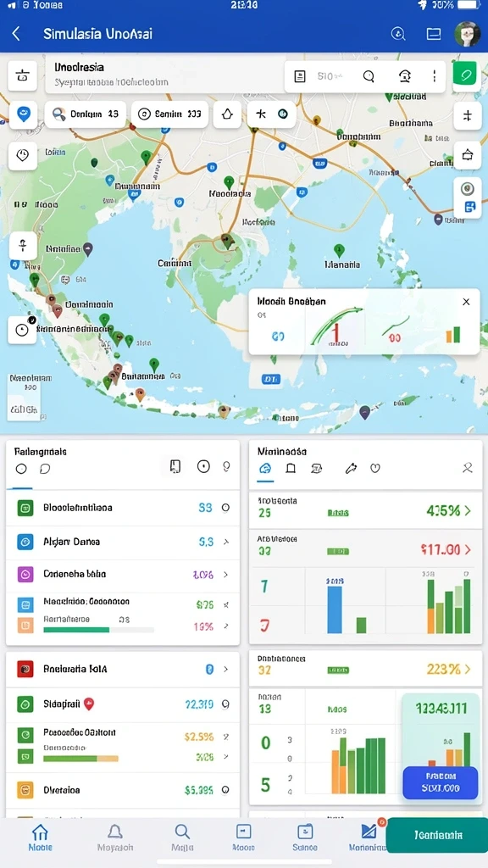The height and width of the screenshot is (868, 488).
Task: Click the bar chart in the popup card
Action: pos(453,334)
